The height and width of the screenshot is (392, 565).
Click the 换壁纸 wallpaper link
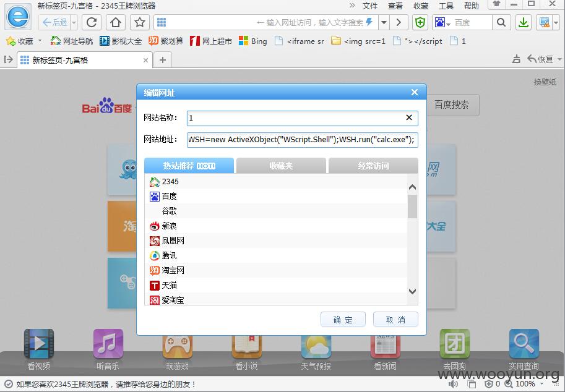pos(545,82)
